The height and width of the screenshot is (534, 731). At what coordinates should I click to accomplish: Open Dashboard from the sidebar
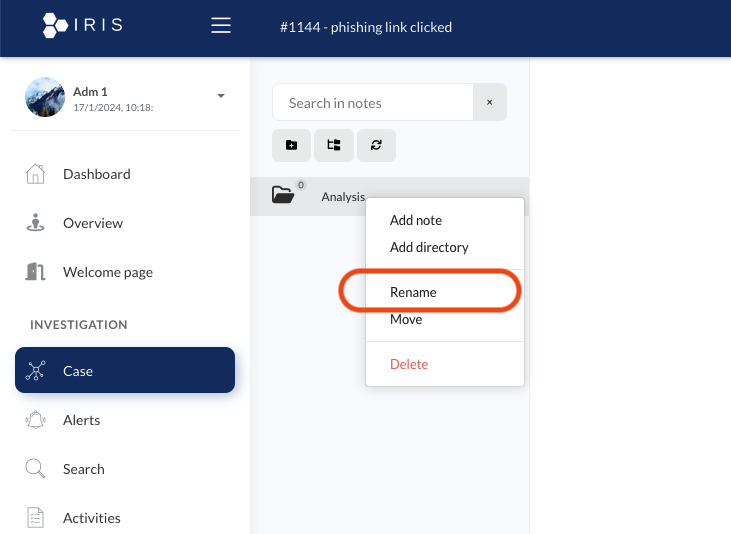(97, 174)
